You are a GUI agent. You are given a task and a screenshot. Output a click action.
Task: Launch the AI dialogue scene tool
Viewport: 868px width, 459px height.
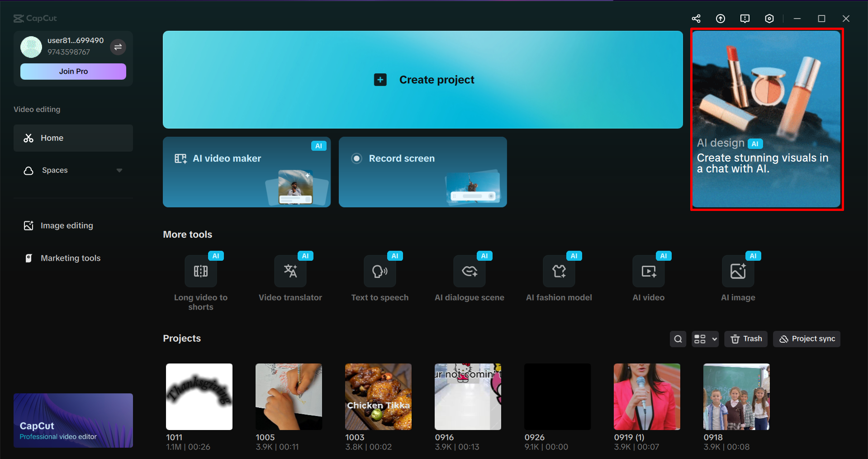tap(469, 272)
